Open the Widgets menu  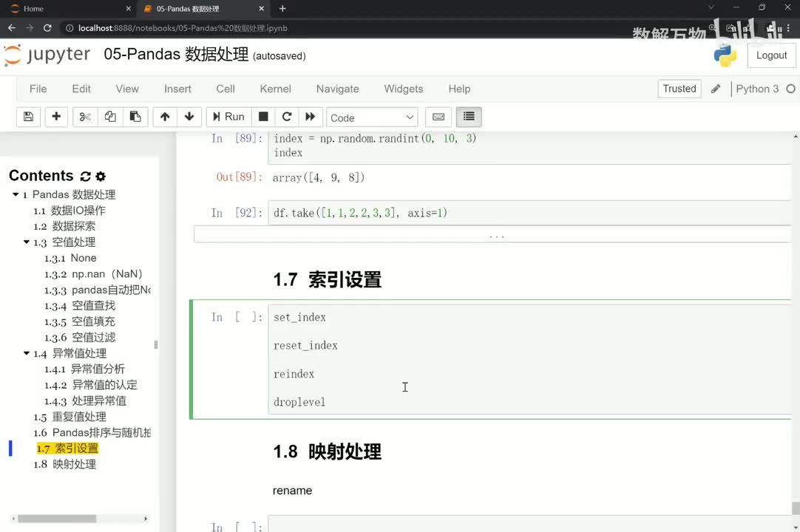[x=404, y=89]
